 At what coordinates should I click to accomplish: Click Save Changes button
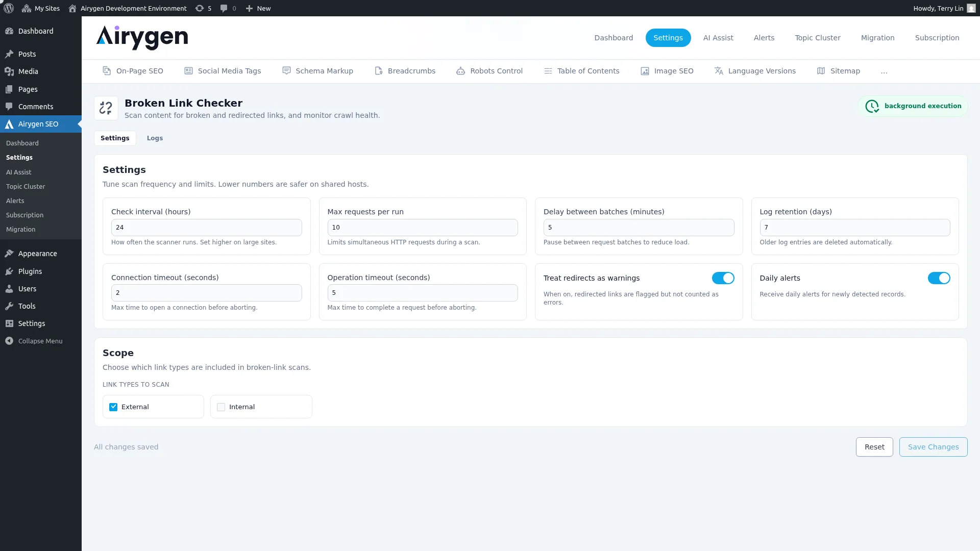pos(933,447)
